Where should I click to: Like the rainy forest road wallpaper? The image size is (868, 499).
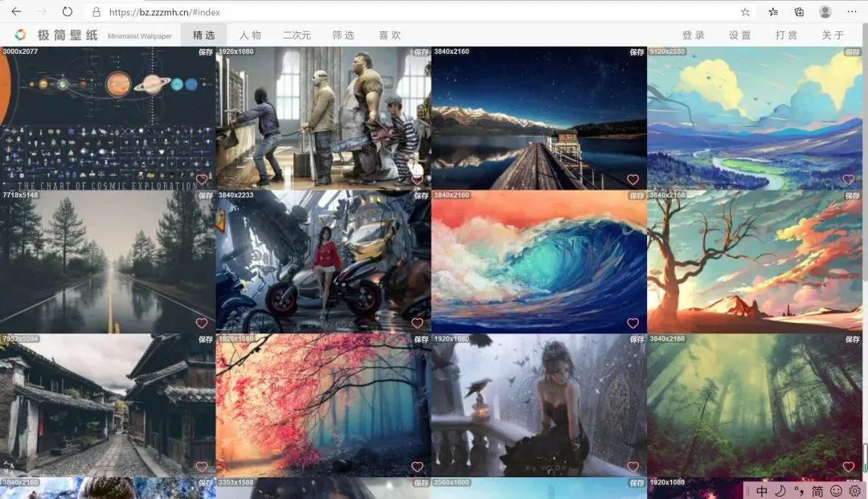pos(202,323)
